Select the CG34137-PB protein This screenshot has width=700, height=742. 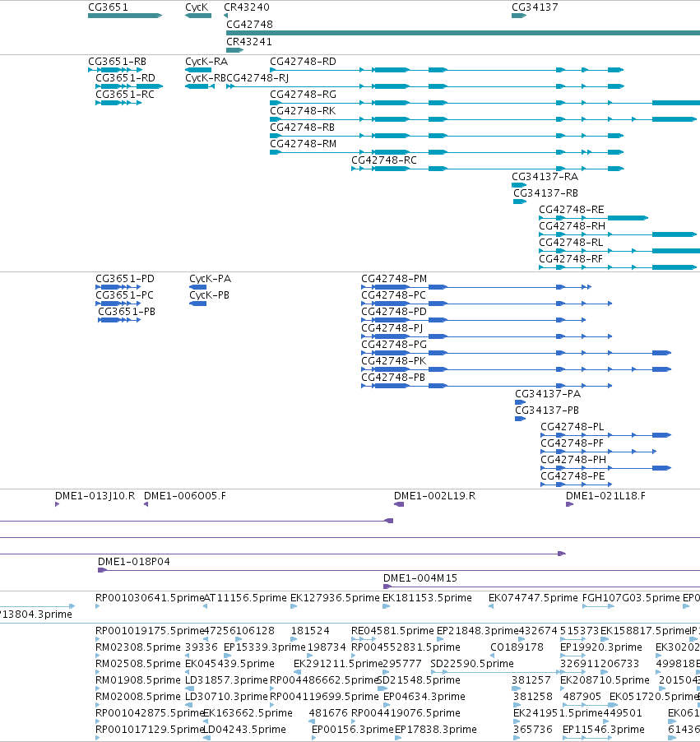coord(520,419)
